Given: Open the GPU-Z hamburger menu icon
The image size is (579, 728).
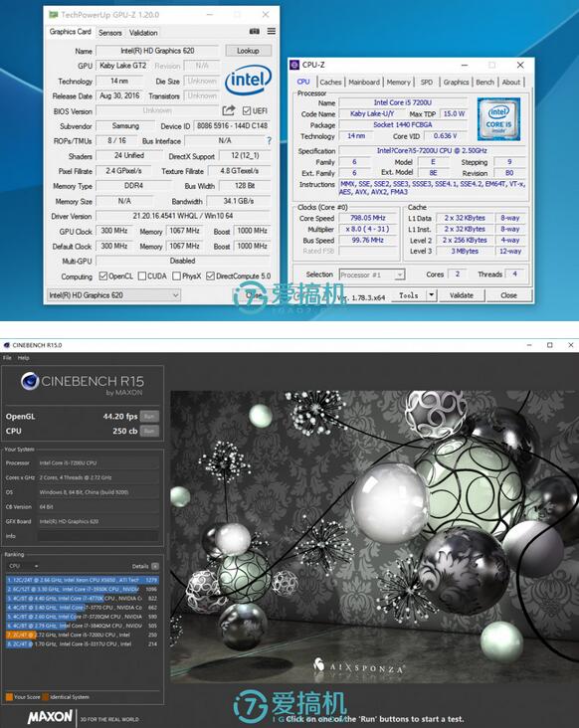Looking at the screenshot, I should 272,31.
